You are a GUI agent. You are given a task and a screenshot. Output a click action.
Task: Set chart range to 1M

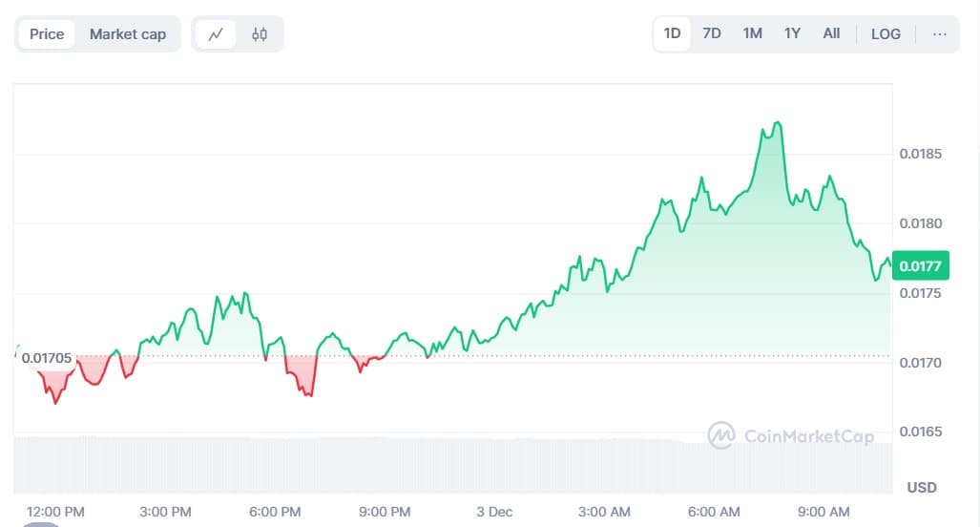[752, 33]
